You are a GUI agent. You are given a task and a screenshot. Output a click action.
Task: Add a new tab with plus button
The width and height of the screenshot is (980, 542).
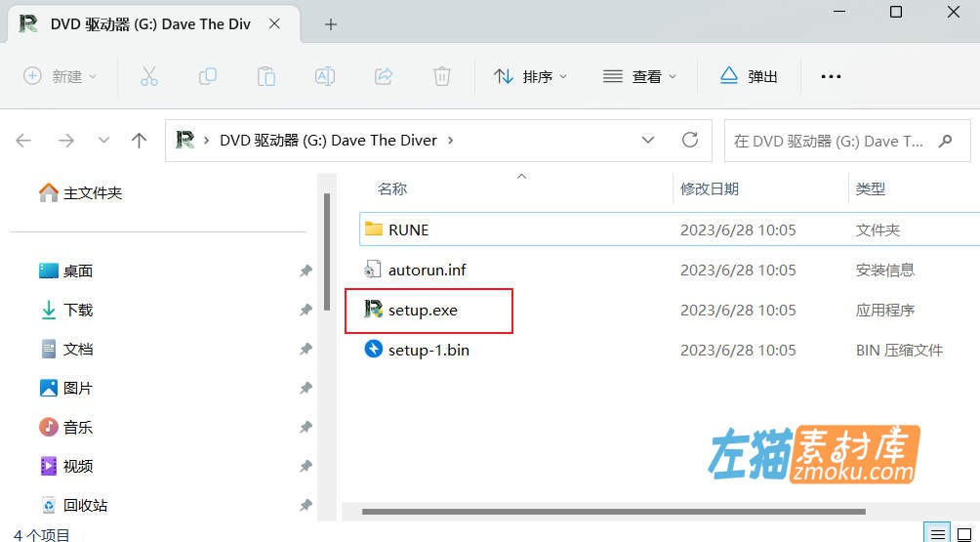[x=331, y=24]
